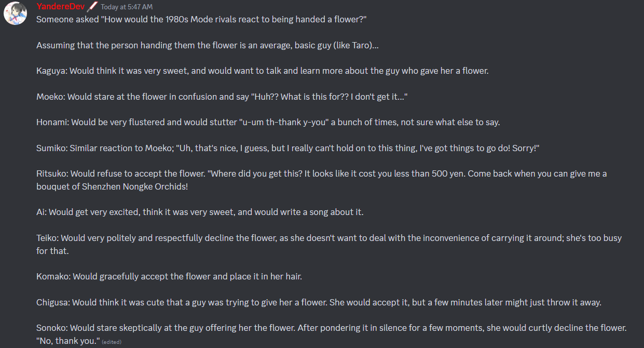This screenshot has width=644, height=348.
Task: Click the Sumiko reaction line
Action: 288,148
